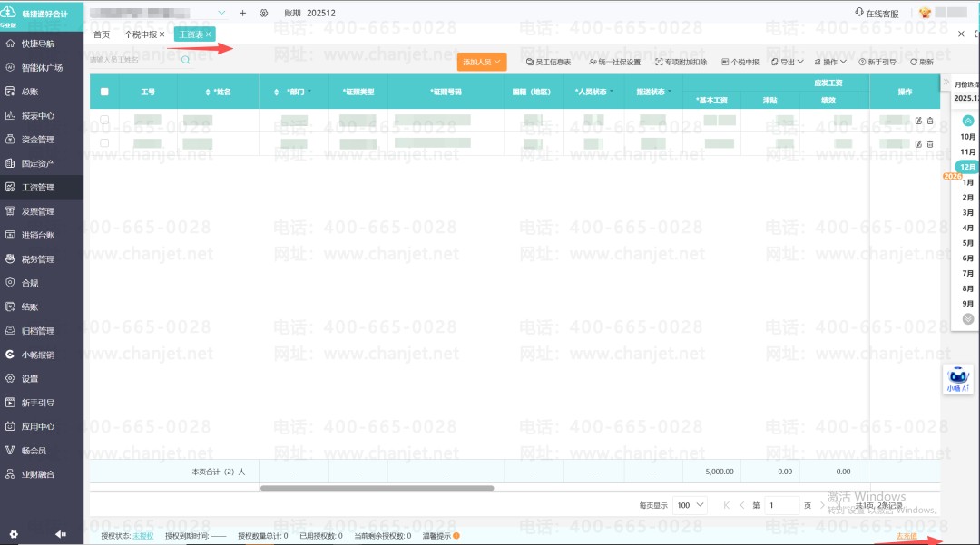Open 资金管理 module
The width and height of the screenshot is (980, 545).
(x=37, y=140)
